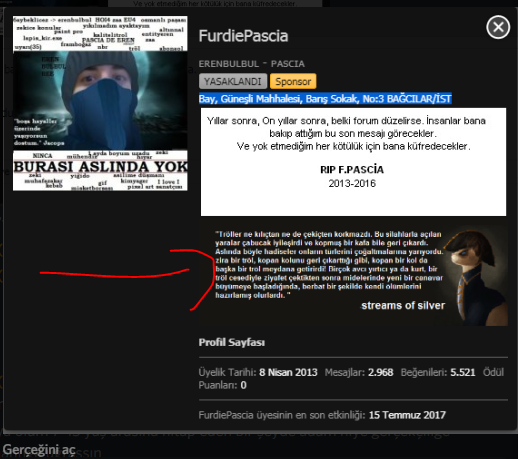Image resolution: width=518 pixels, height=459 pixels.
Task: Click last activity date 15 Temmuz 2017
Action: [407, 415]
